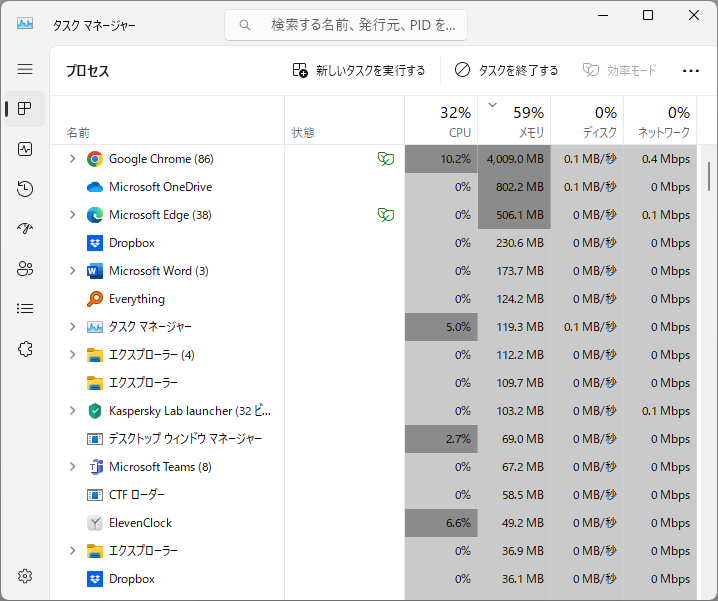Click the search box for name, publisher, PID
The image size is (718, 601).
[x=346, y=25]
